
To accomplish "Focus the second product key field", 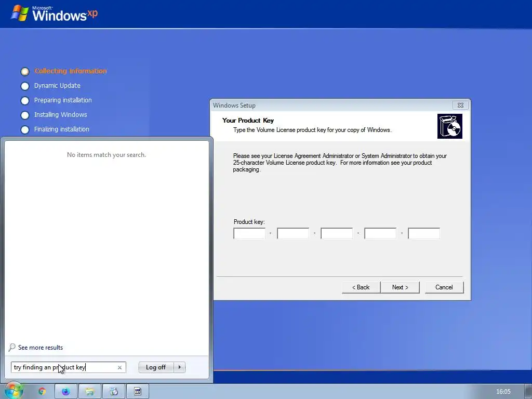I will pyautogui.click(x=293, y=233).
